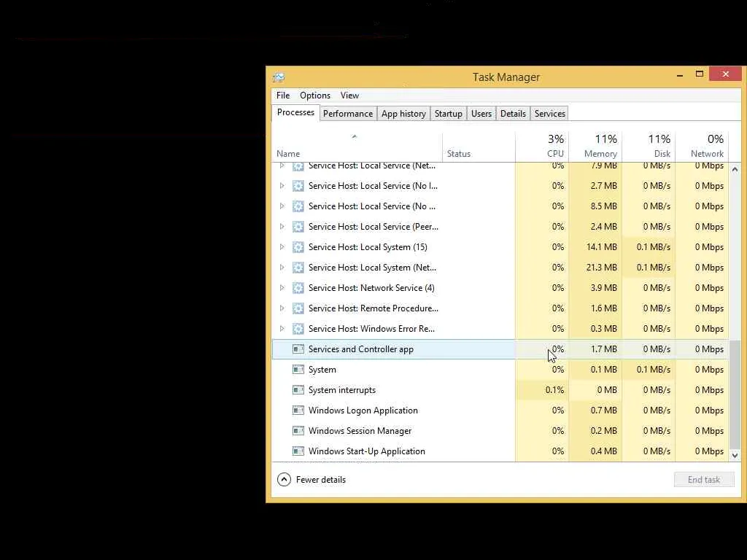747x560 pixels.
Task: Click the System process icon
Action: pyautogui.click(x=298, y=370)
